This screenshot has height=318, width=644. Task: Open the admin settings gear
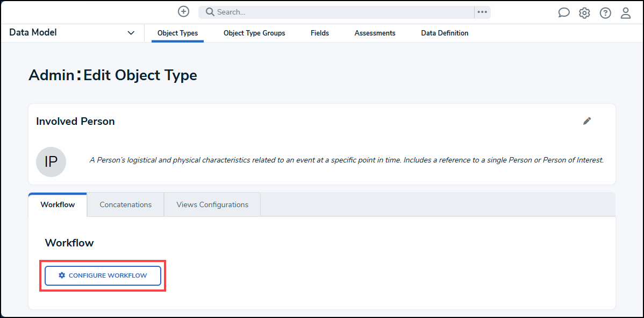click(584, 13)
